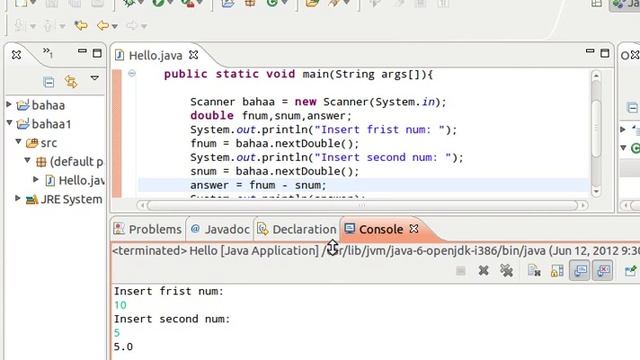Click the console input value '10'

click(120, 305)
